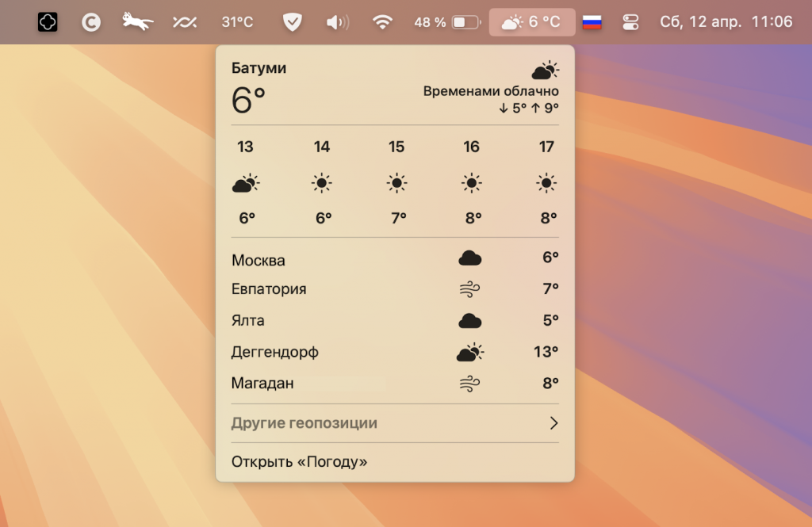Select the hour 13 forecast label

click(245, 147)
